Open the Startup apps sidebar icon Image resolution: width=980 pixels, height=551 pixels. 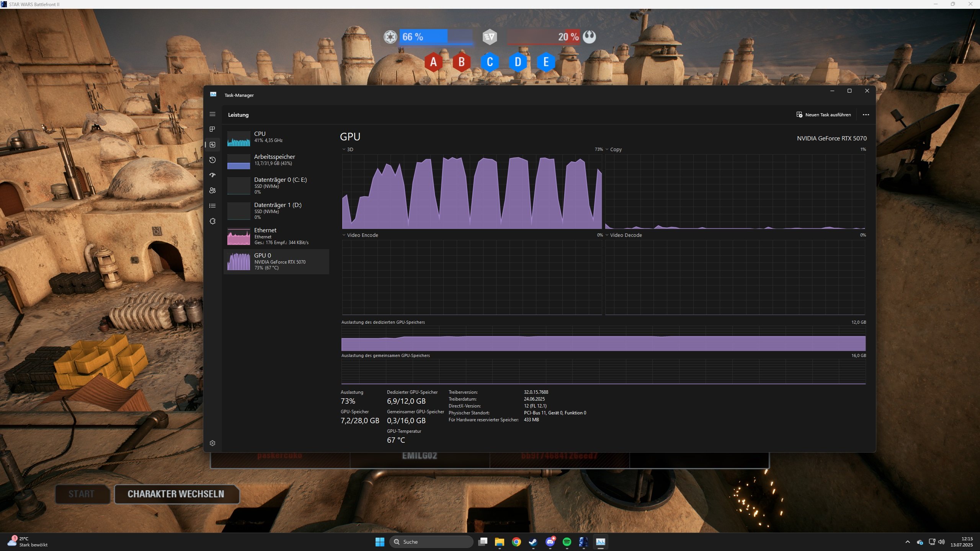(212, 175)
